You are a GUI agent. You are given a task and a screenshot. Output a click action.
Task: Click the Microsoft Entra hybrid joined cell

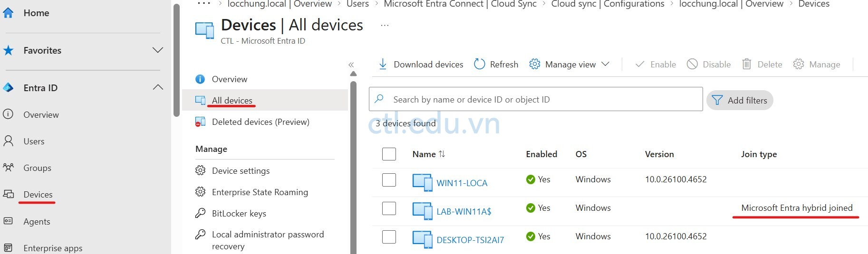click(x=797, y=208)
